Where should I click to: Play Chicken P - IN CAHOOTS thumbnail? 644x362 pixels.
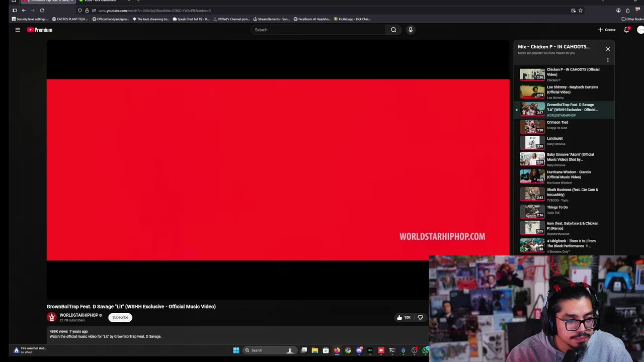[532, 74]
